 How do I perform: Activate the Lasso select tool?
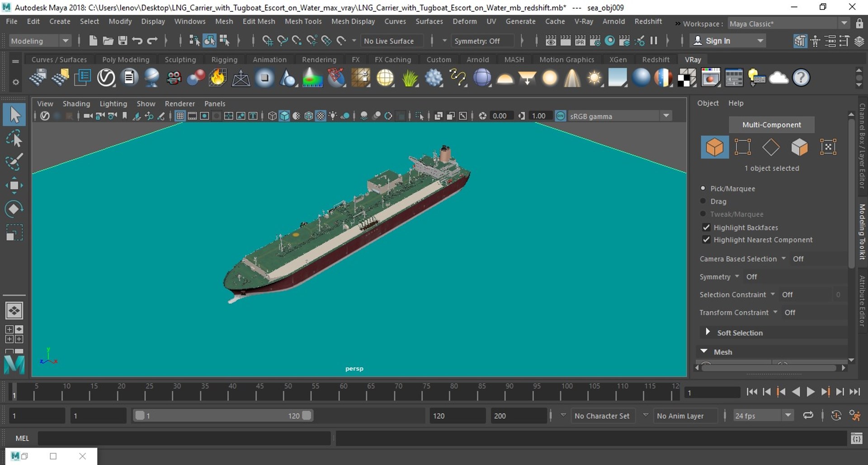[x=14, y=139]
